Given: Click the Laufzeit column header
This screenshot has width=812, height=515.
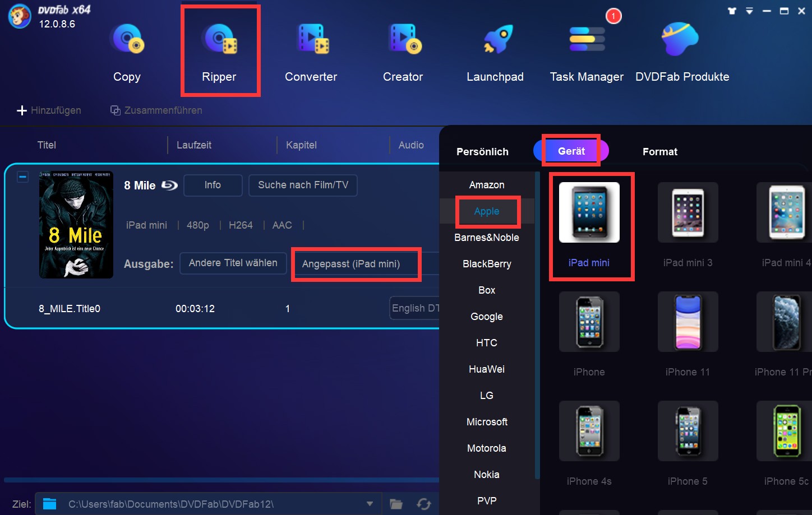Looking at the screenshot, I should point(194,145).
